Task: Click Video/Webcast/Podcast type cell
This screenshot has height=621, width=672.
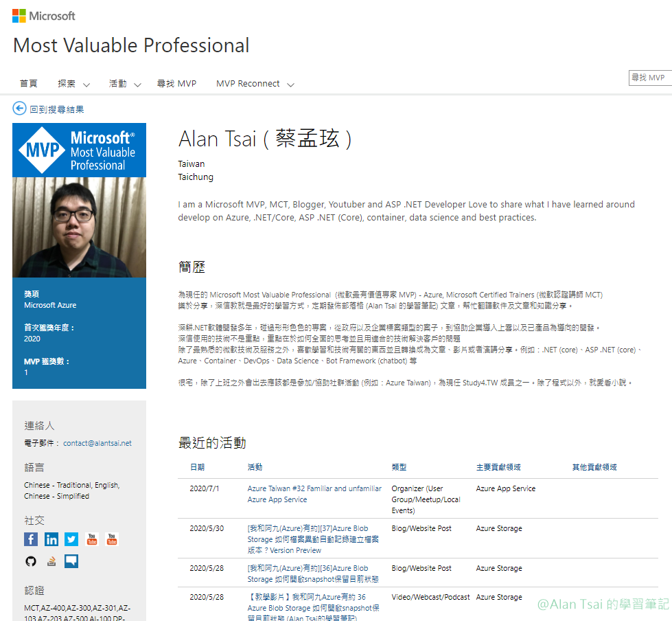Action: point(430,597)
